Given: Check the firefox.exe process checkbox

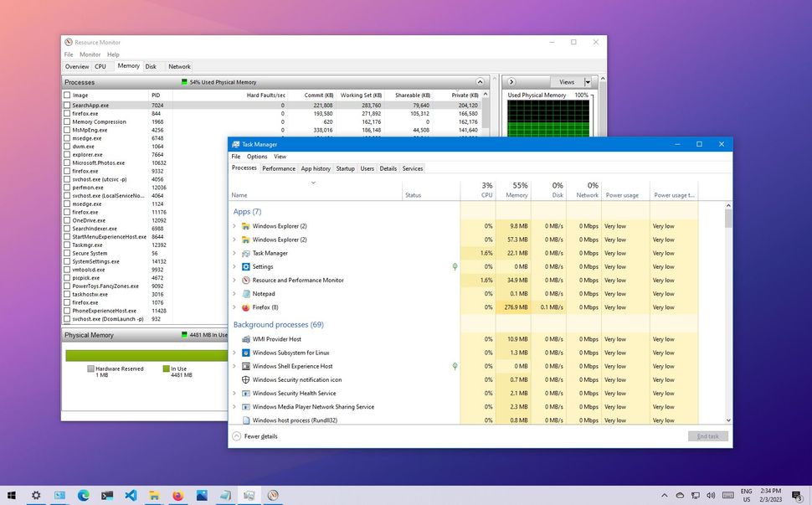Looking at the screenshot, I should click(x=68, y=113).
